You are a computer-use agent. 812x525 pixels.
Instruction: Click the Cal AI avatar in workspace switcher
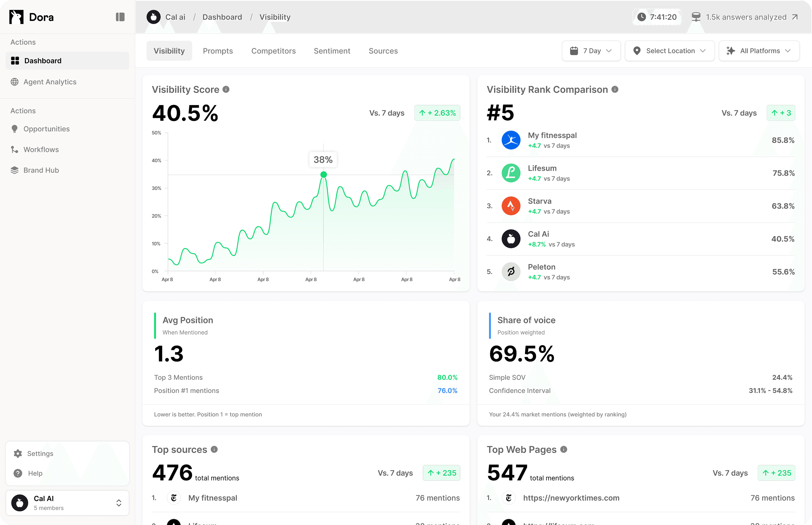tap(20, 503)
